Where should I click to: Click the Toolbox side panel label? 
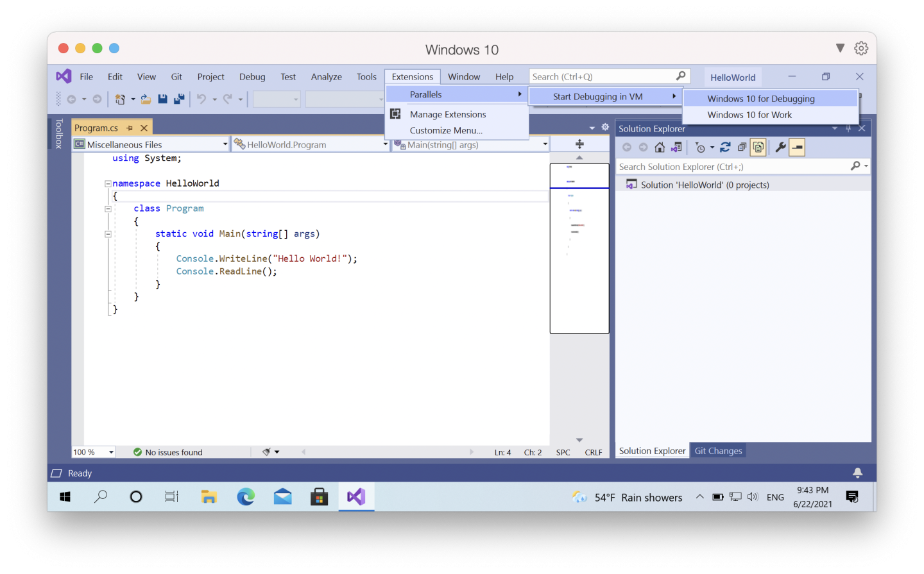[59, 133]
